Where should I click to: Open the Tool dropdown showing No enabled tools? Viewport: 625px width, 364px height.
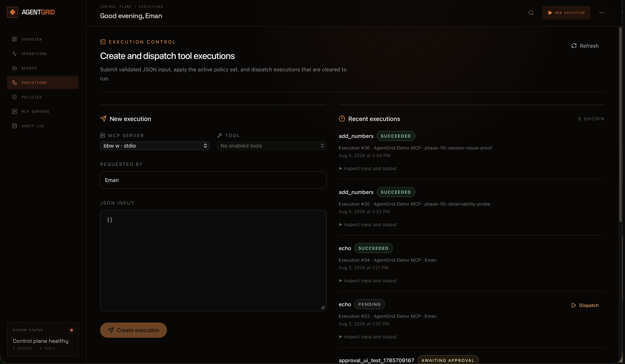[272, 146]
